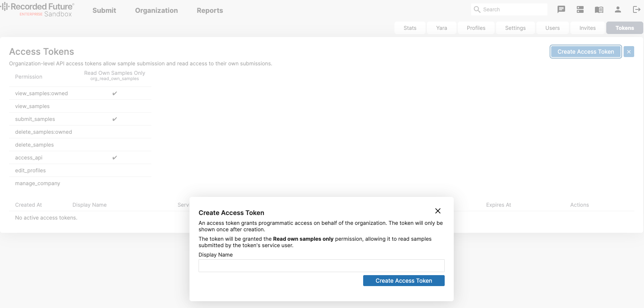Switch to the Stats tab
The height and width of the screenshot is (308, 644).
pyautogui.click(x=410, y=28)
